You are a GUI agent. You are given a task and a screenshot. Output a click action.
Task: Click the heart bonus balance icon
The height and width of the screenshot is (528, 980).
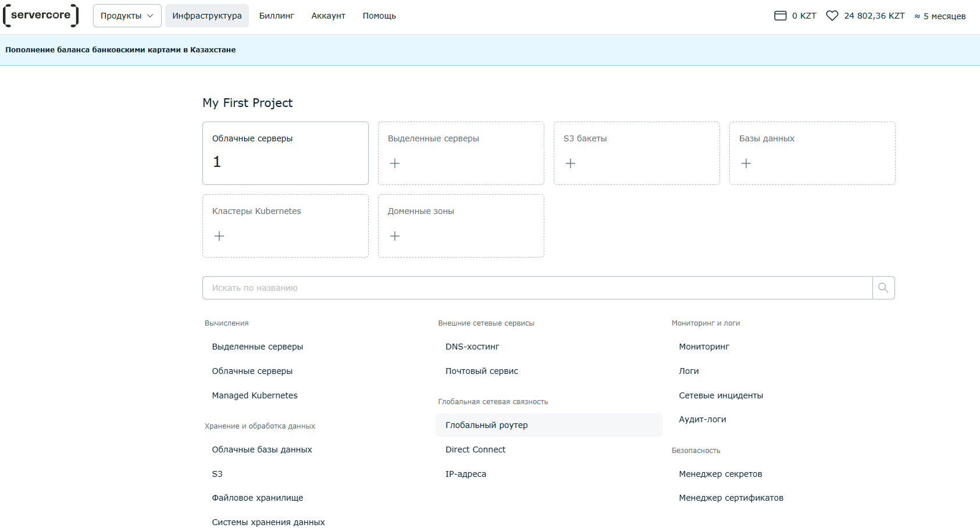click(x=832, y=16)
